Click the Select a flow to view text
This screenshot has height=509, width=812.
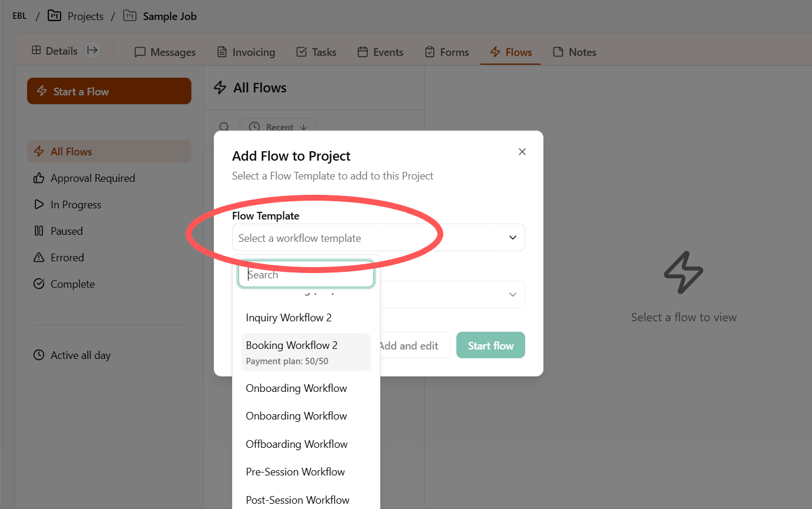684,317
